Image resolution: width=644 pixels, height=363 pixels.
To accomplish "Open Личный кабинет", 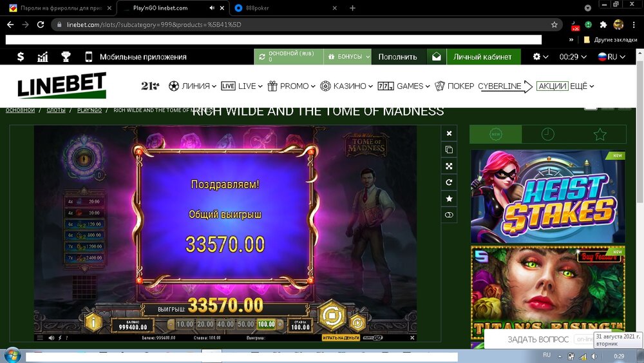I will click(483, 57).
